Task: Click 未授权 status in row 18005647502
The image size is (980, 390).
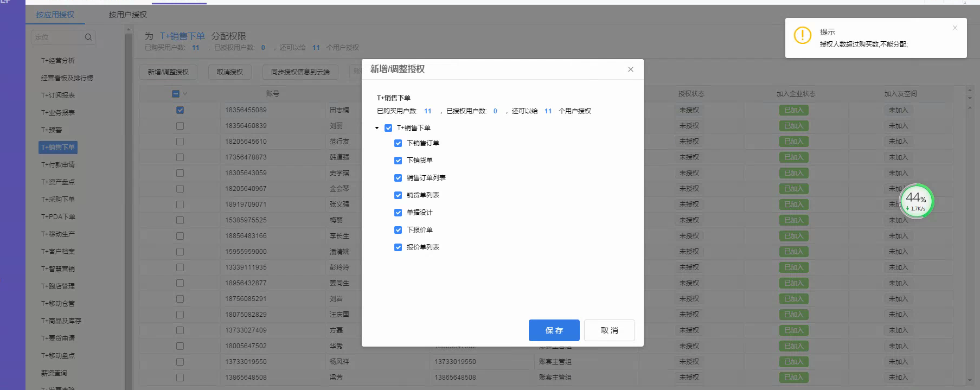Action: [689, 346]
